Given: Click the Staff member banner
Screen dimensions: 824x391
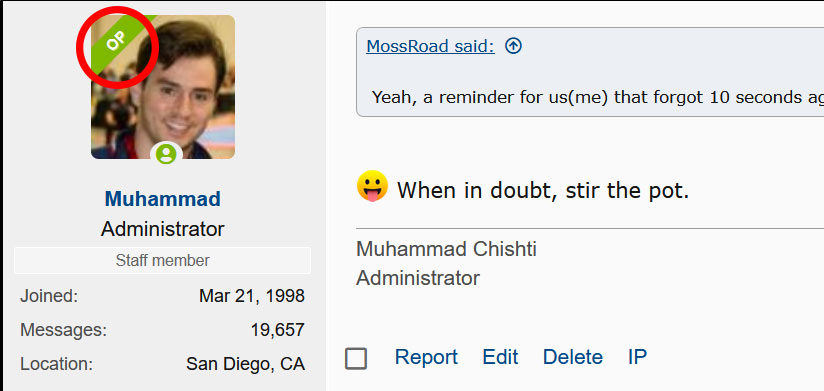Looking at the screenshot, I should tap(162, 260).
